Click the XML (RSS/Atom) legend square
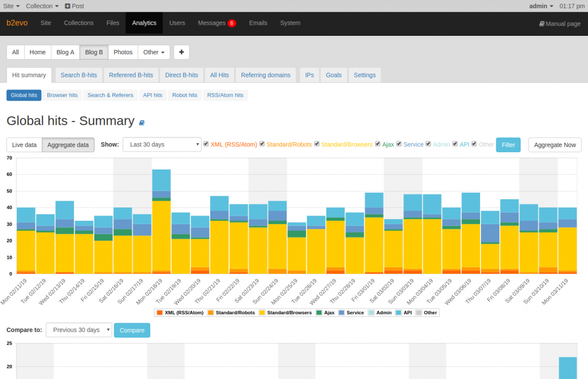This screenshot has height=379, width=588. (x=160, y=313)
